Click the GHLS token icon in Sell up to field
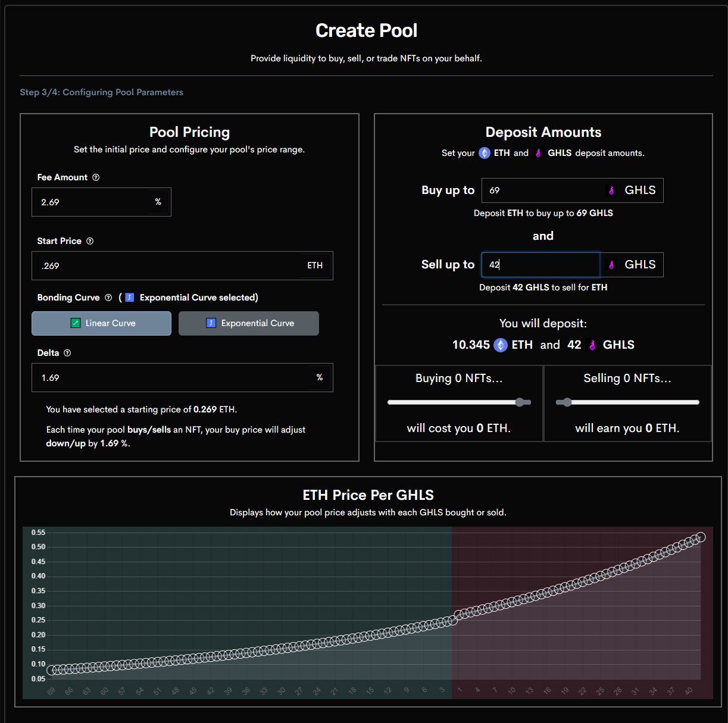Viewport: 728px width, 723px height. coord(611,265)
